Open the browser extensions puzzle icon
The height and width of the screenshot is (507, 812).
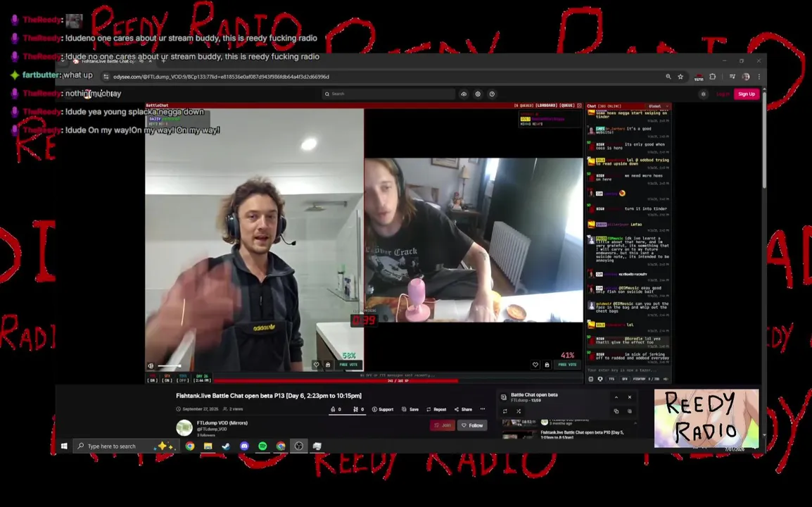713,77
